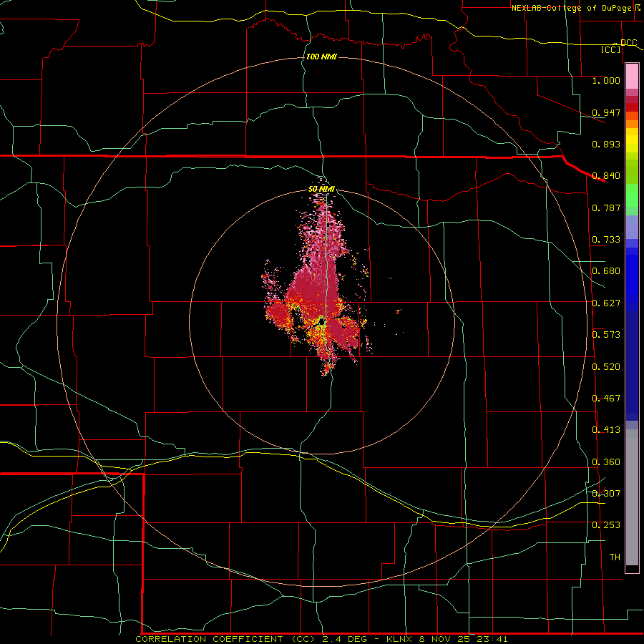644x644 pixels.
Task: Click the 0.680 scale value
Action: point(606,271)
